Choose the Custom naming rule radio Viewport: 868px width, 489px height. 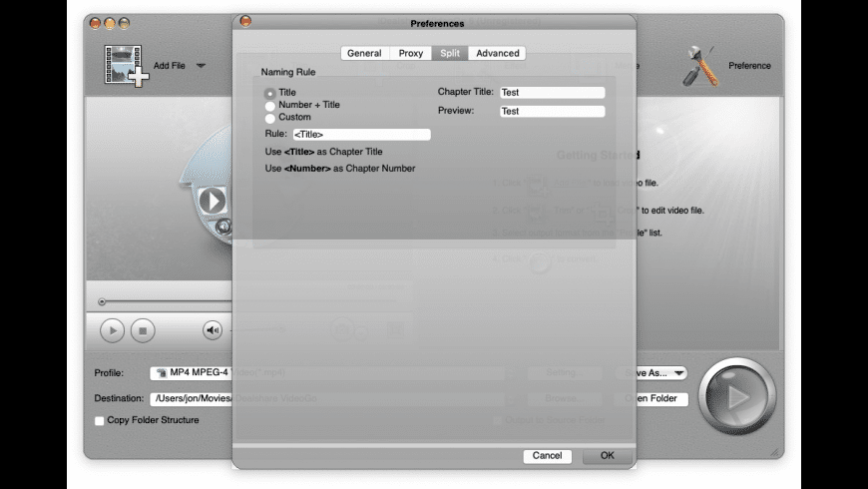(x=269, y=118)
